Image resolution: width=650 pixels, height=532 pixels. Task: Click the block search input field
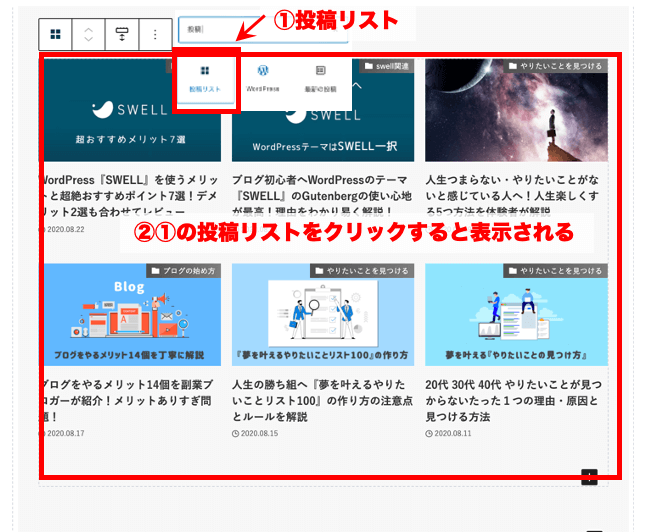pyautogui.click(x=263, y=29)
